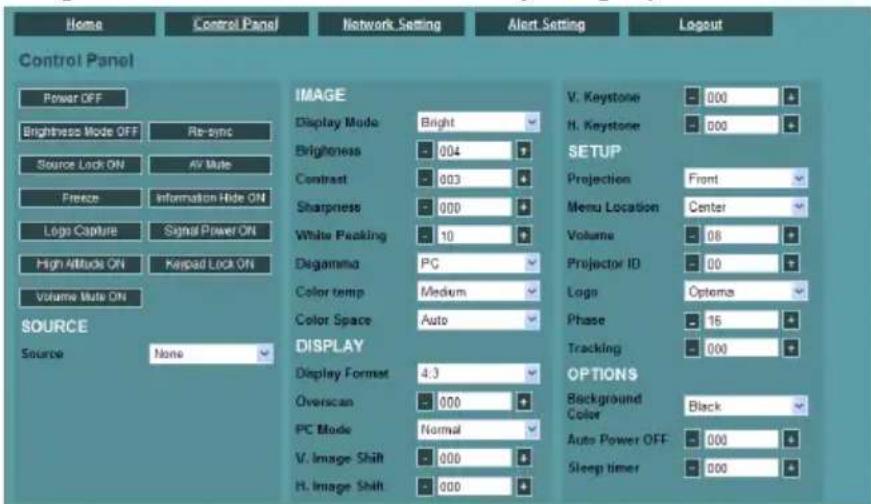Increase White Peaking value
This screenshot has width=871, height=504.
coord(523,236)
